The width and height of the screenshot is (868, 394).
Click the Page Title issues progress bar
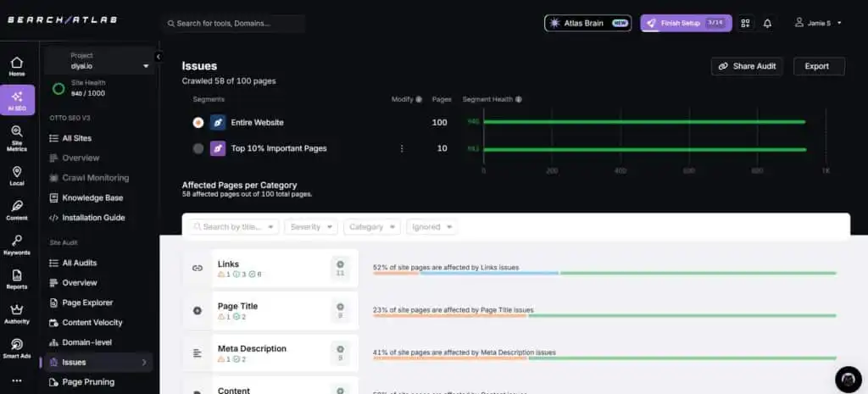click(x=604, y=315)
